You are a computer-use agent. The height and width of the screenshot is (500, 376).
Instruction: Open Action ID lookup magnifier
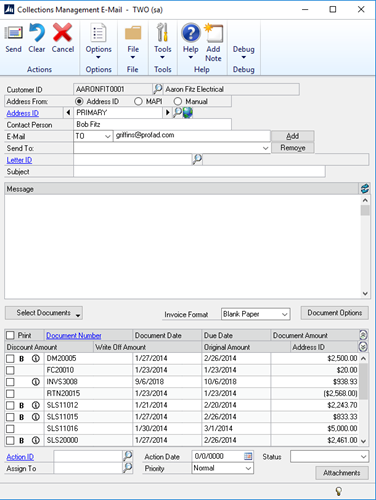128,456
